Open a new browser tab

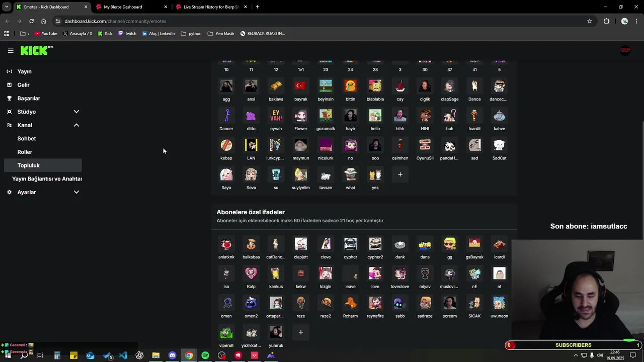(x=257, y=7)
